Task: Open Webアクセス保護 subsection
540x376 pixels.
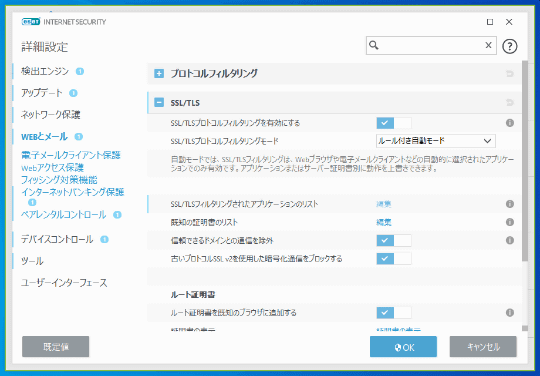Action: pyautogui.click(x=52, y=168)
